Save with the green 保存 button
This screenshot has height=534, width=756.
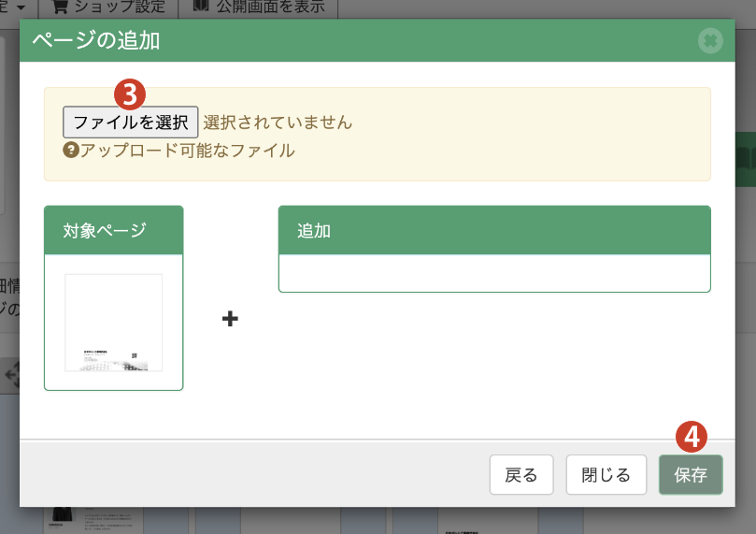click(691, 475)
